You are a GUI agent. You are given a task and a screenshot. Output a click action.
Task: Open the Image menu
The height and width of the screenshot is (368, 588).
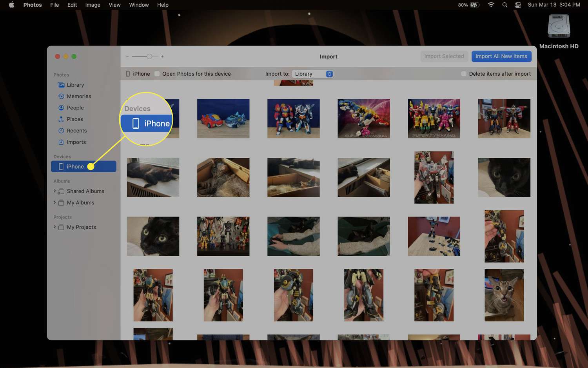pyautogui.click(x=93, y=5)
